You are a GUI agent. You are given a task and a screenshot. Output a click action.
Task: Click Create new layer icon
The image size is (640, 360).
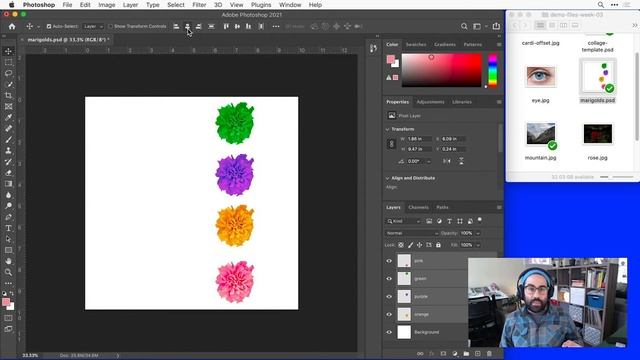tap(478, 353)
